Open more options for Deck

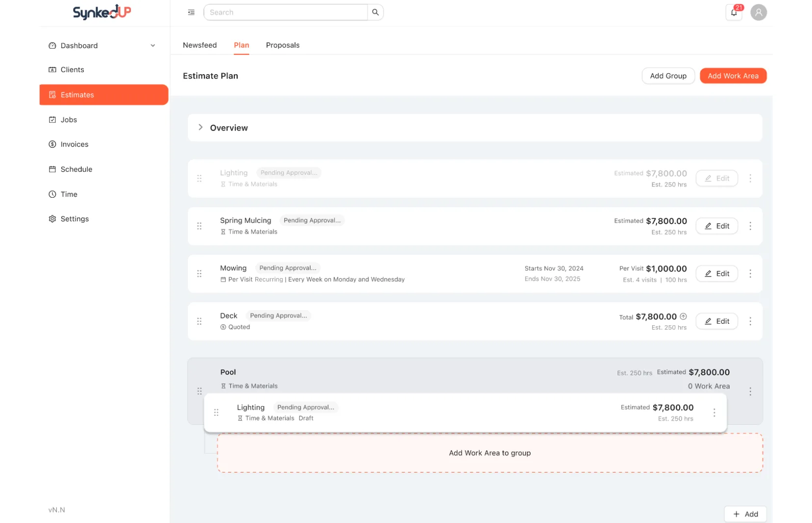click(x=750, y=321)
